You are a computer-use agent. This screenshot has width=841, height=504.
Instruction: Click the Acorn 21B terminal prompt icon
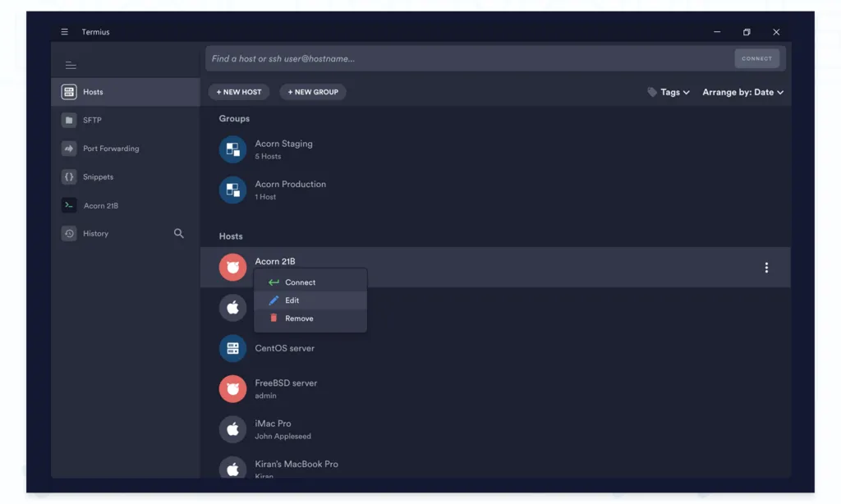tap(69, 205)
